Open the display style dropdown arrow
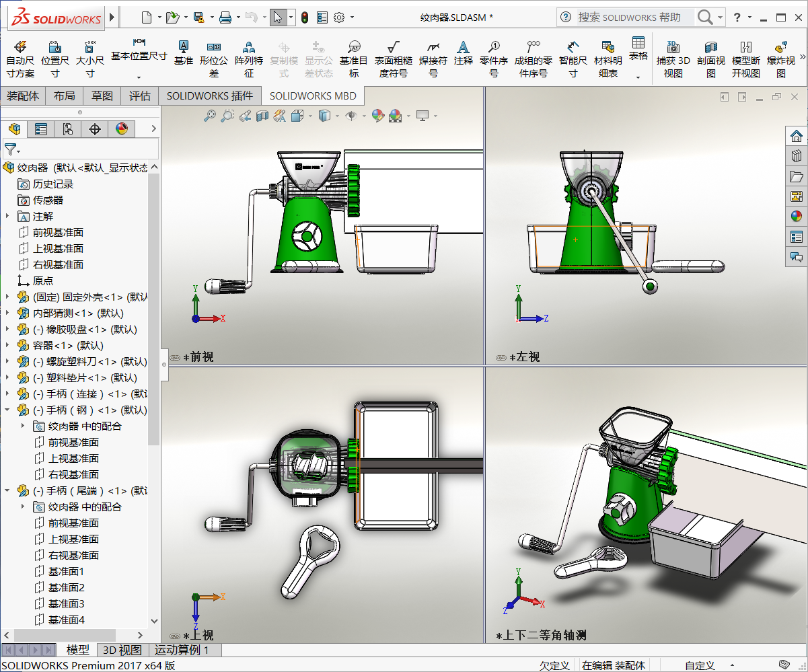Viewport: 808px width, 672px height. [x=338, y=116]
